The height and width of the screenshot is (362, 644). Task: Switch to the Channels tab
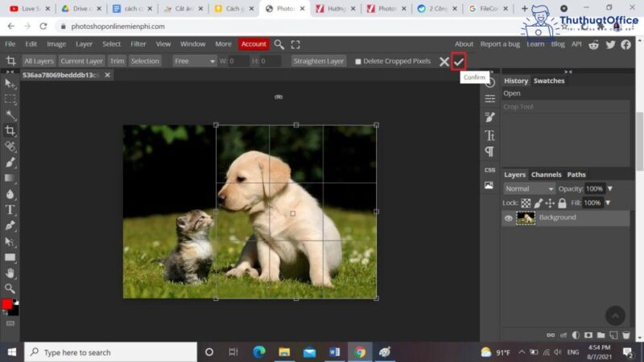coord(546,175)
